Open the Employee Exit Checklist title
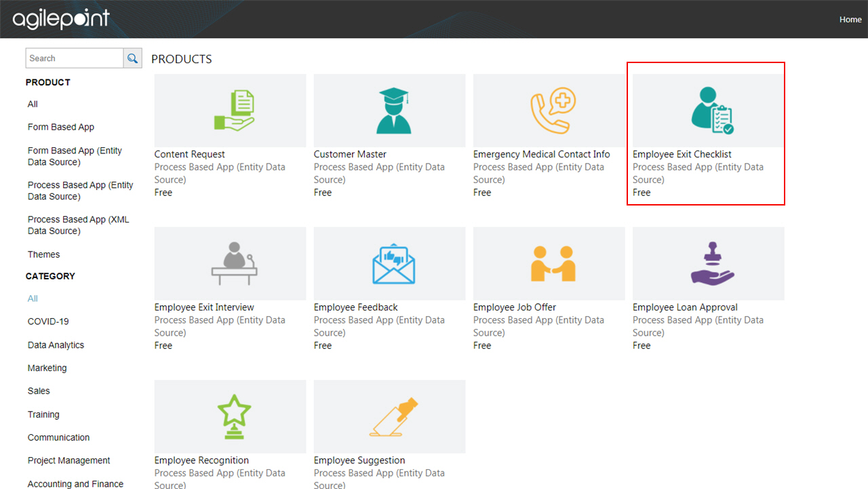 click(x=682, y=154)
